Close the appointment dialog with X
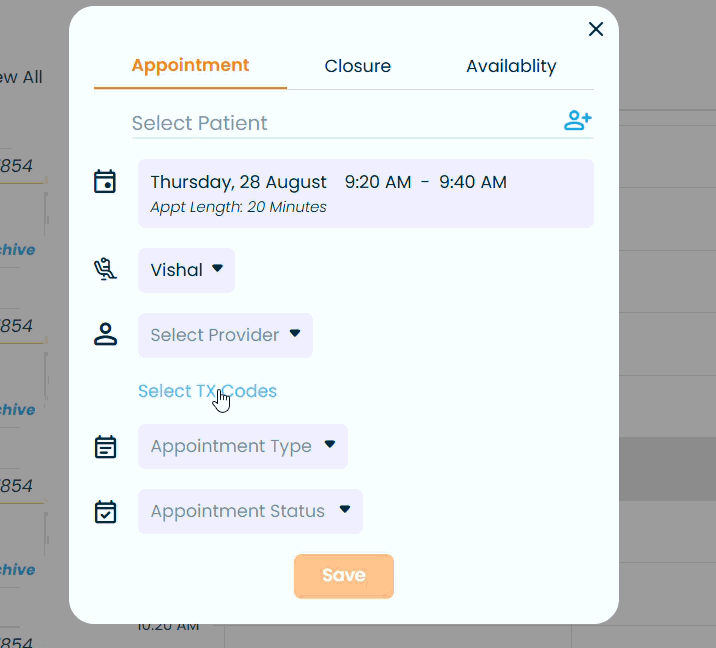Viewport: 716px width, 648px height. [596, 29]
